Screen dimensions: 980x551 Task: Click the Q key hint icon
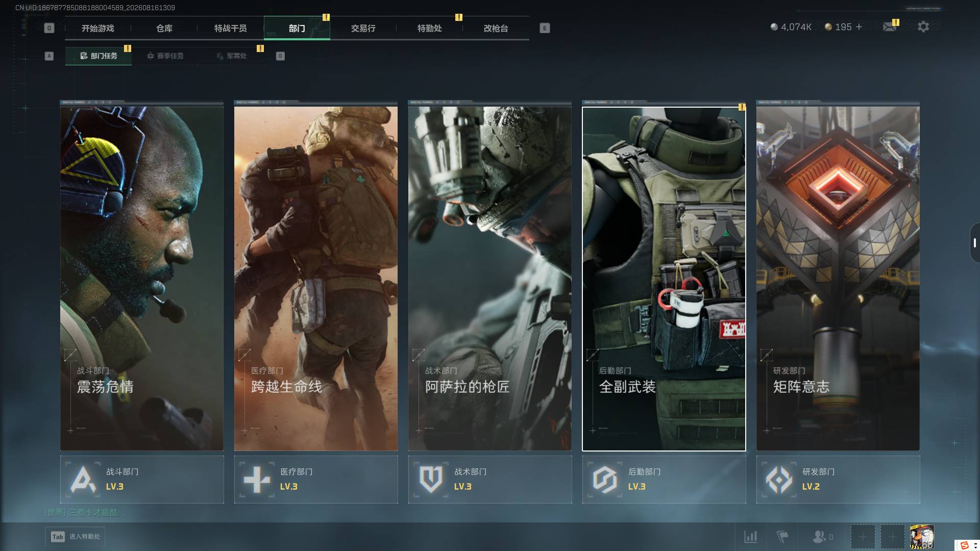point(49,28)
